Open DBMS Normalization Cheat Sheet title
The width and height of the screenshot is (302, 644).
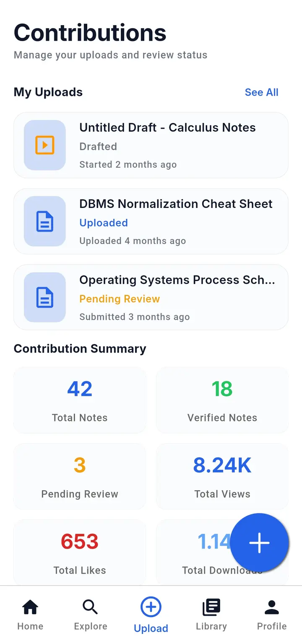(x=176, y=204)
